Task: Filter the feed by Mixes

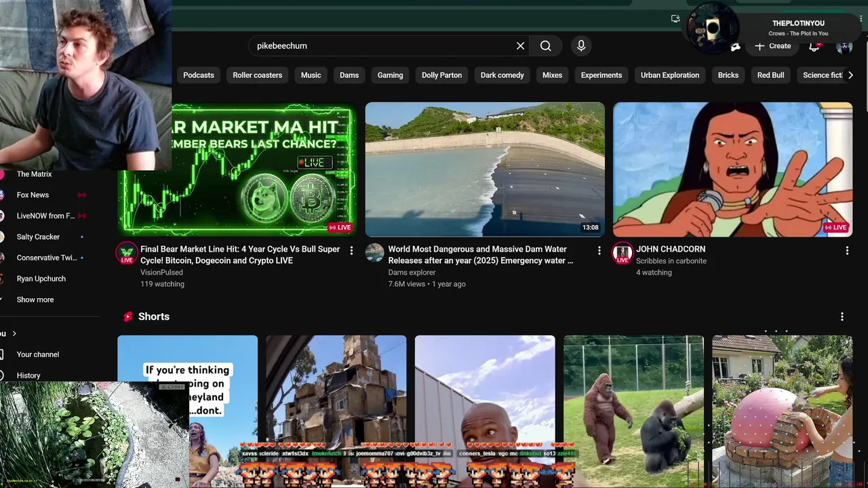Action: tap(552, 75)
